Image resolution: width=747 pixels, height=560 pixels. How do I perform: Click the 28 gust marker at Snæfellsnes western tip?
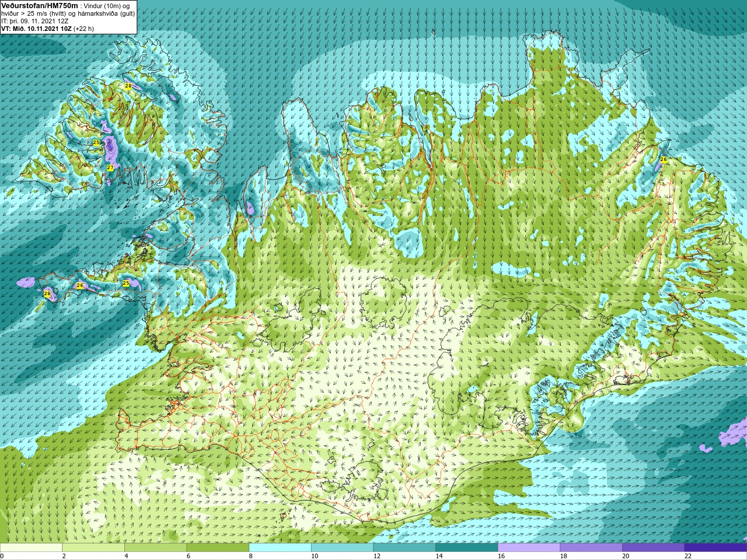click(47, 293)
